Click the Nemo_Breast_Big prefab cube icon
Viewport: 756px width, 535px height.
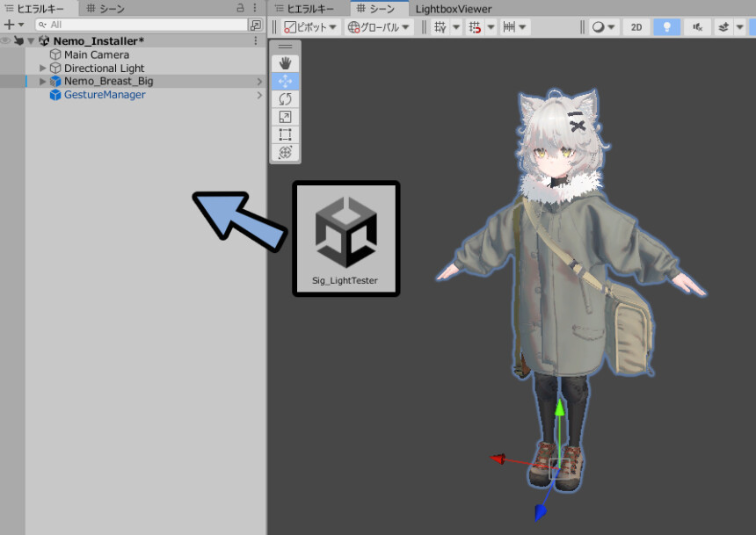(x=55, y=82)
